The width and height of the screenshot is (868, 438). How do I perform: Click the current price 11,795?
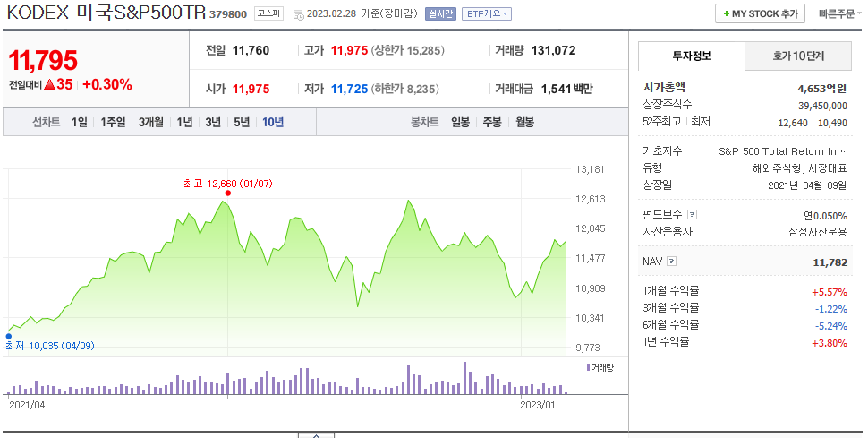[43, 60]
